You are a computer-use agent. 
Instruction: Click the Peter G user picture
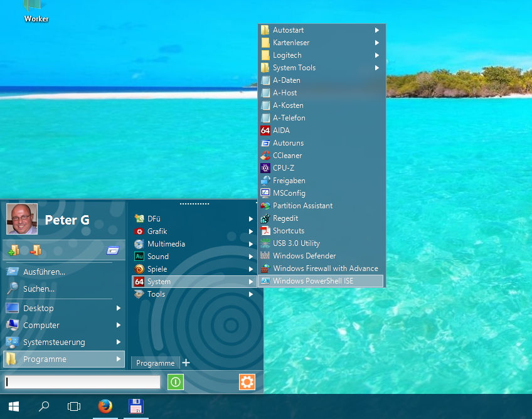click(x=22, y=219)
